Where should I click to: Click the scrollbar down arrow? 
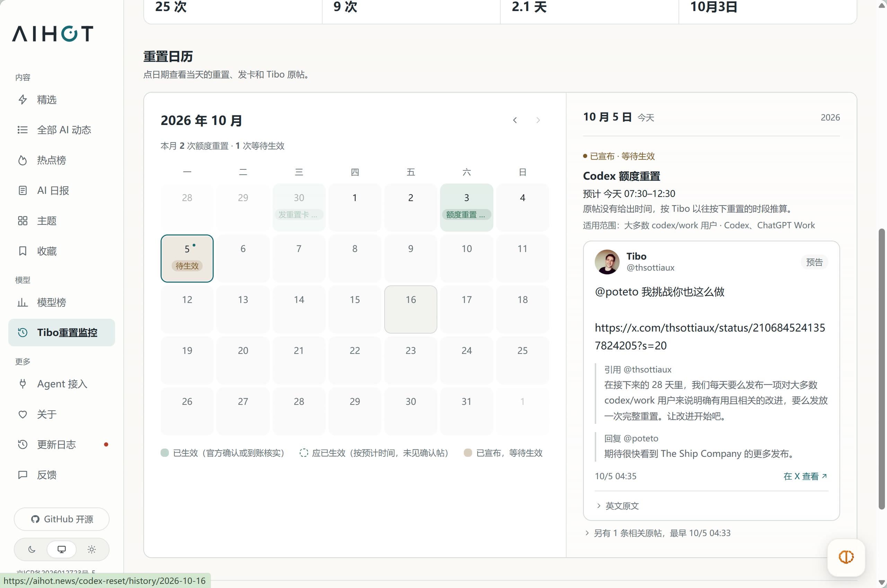[882, 582]
